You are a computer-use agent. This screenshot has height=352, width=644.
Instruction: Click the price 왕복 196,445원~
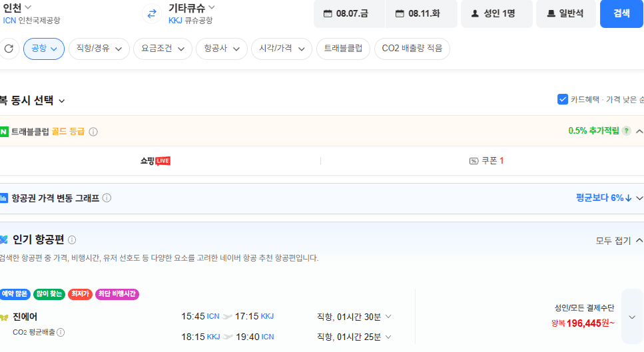583,323
